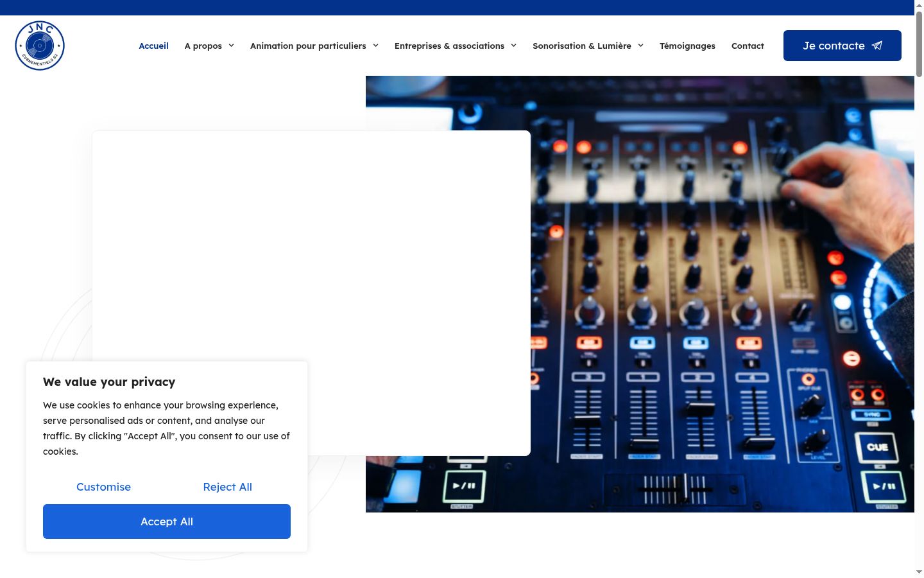Choose Reject All cookies
The image size is (924, 578).
point(228,487)
